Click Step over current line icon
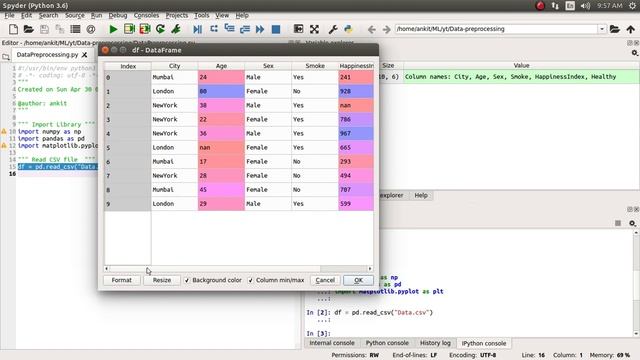640x360 pixels. pos(213,29)
